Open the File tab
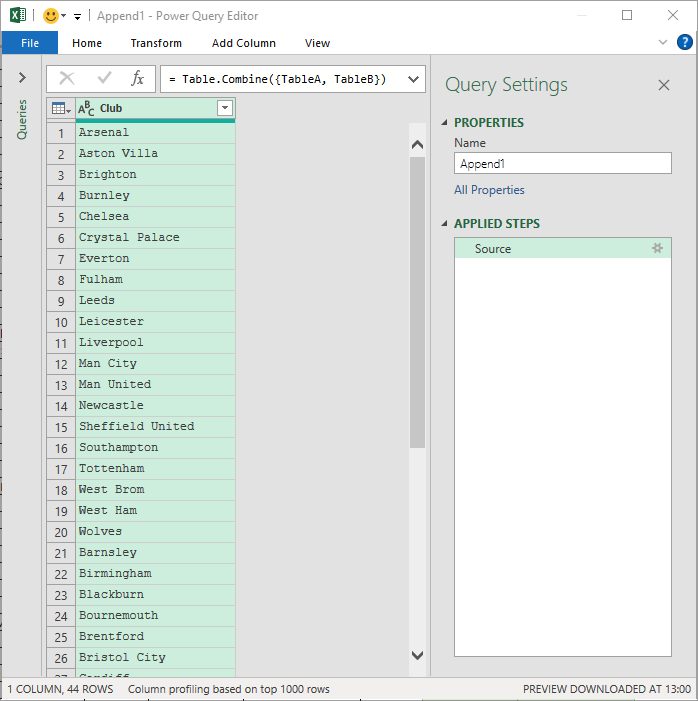Image resolution: width=698 pixels, height=701 pixels. click(x=30, y=43)
